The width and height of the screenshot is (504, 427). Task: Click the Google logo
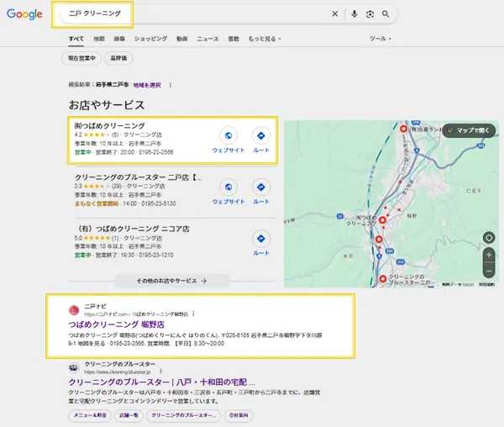(x=24, y=14)
